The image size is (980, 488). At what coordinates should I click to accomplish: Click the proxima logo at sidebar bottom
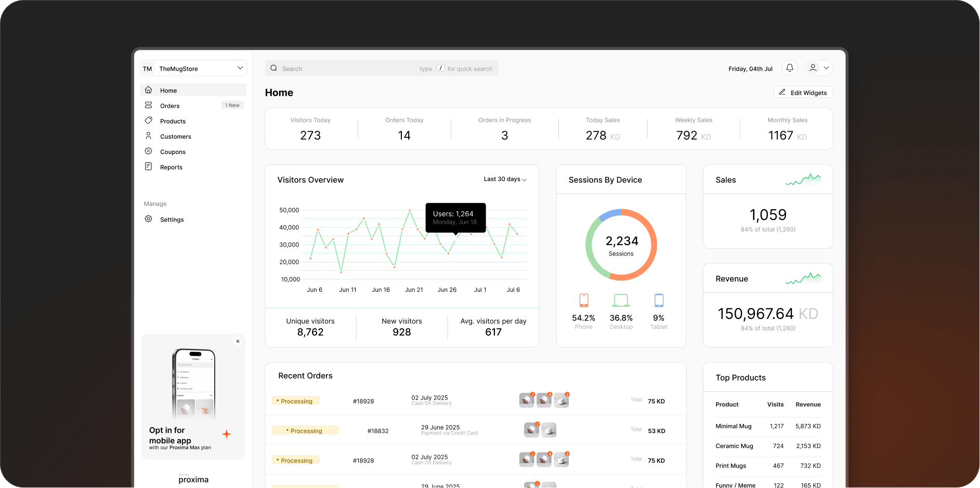[x=193, y=479]
